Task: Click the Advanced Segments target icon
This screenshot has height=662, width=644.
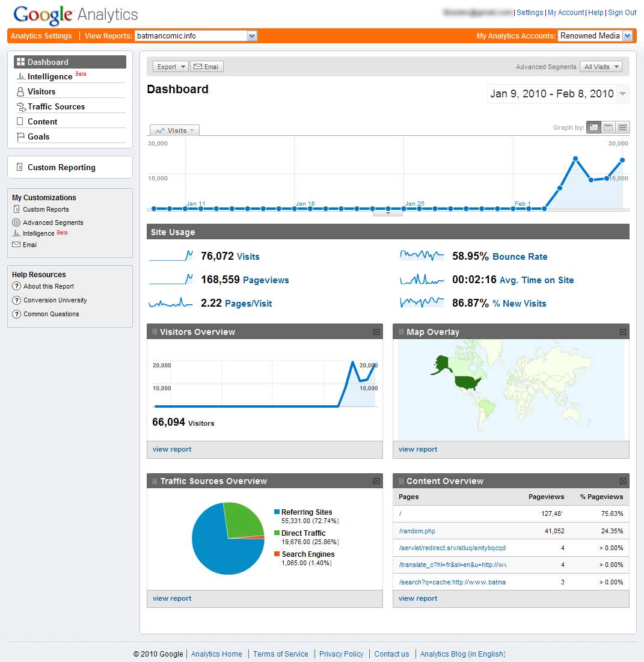Action: (x=16, y=222)
